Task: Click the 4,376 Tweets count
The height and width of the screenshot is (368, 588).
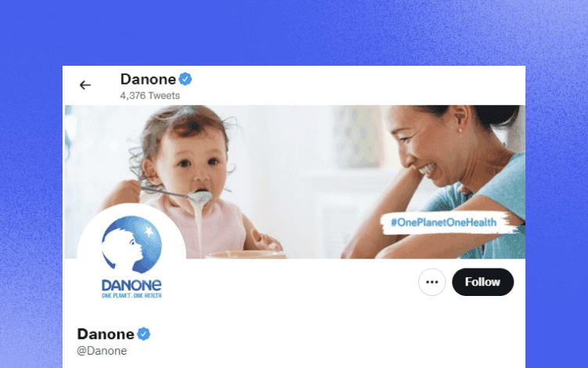Action: click(x=150, y=96)
